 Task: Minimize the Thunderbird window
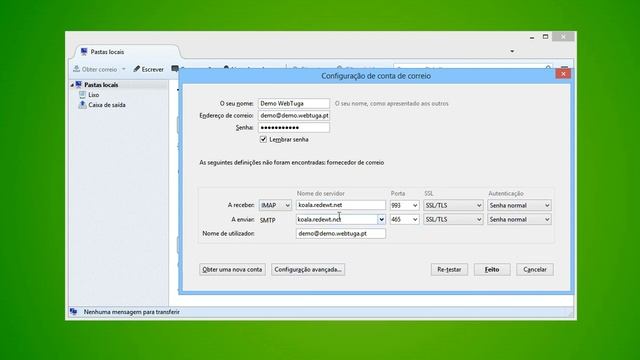(532, 37)
